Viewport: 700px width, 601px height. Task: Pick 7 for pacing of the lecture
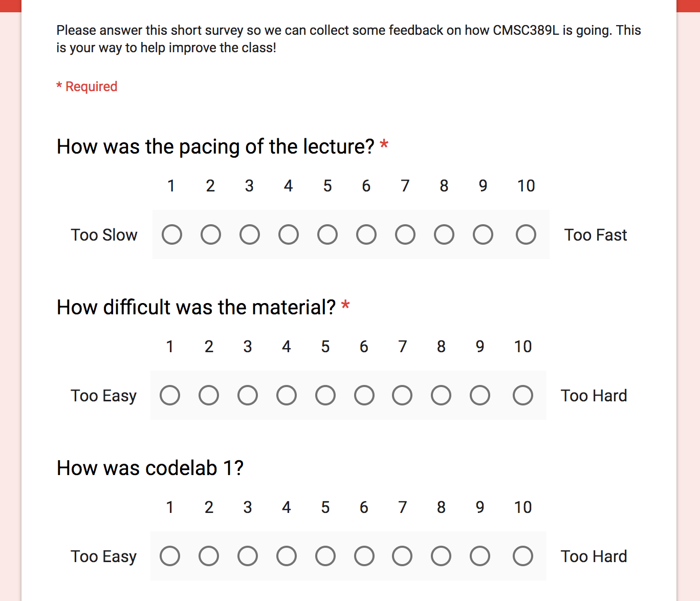click(x=405, y=235)
